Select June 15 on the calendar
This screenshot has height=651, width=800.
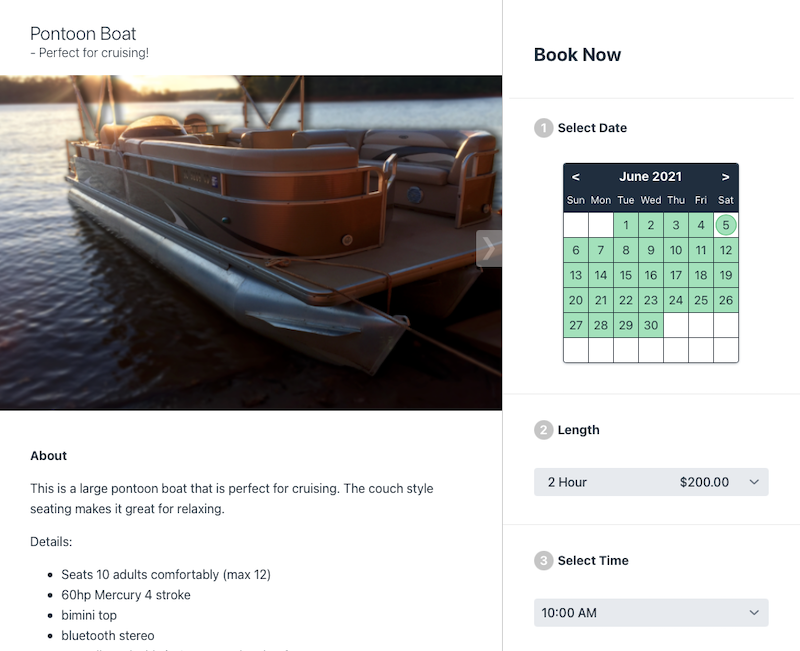pos(626,275)
